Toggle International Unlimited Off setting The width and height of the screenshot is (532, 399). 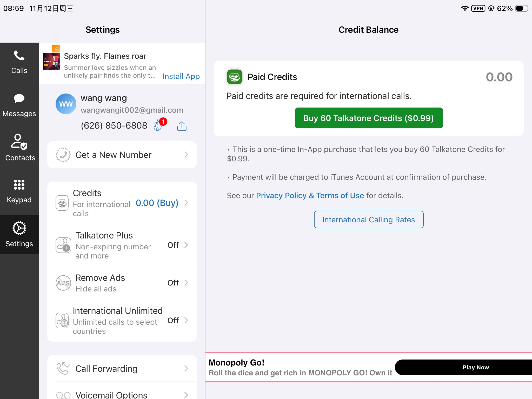[x=173, y=320]
